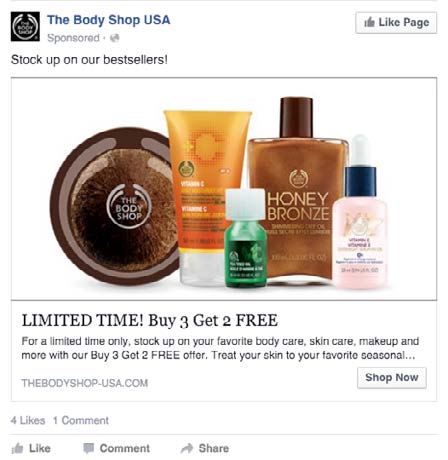Click the Comment speech bubble icon
This screenshot has height=460, width=448.
coord(88,448)
